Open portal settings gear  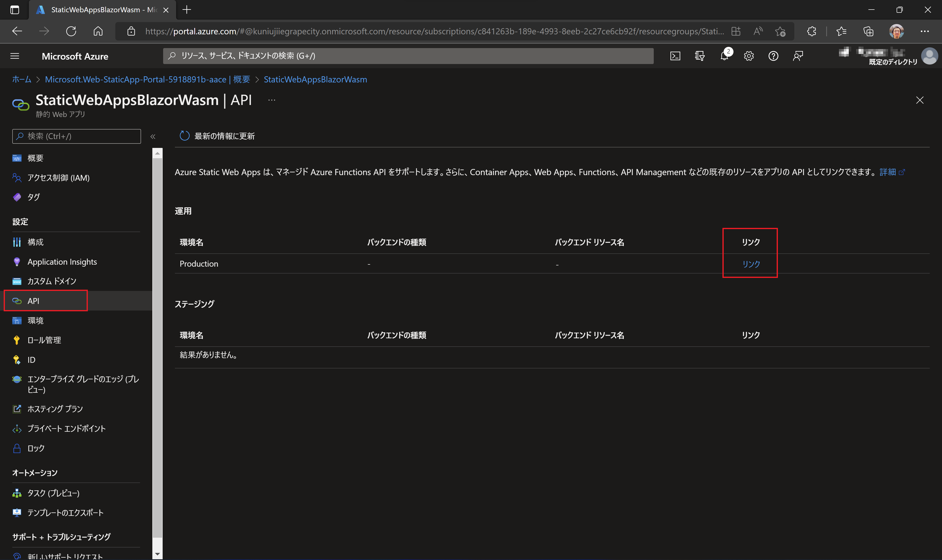[748, 56]
